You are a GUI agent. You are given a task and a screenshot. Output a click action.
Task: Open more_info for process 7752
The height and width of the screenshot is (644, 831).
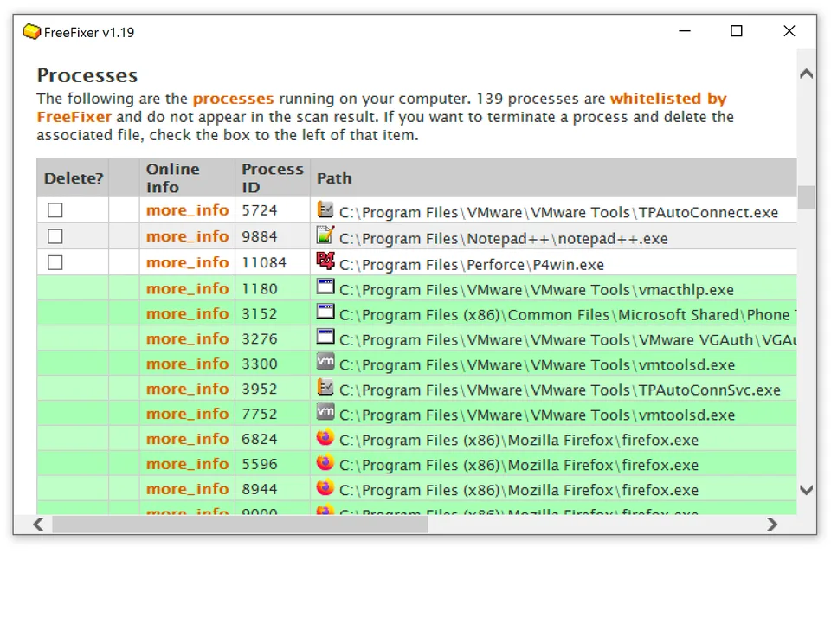[187, 414]
